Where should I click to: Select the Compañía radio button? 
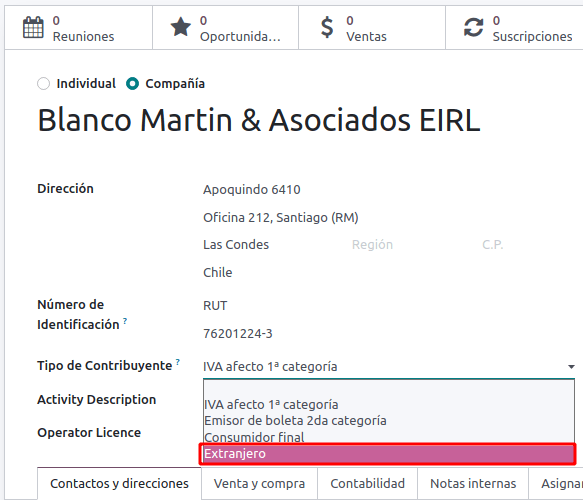click(x=132, y=84)
